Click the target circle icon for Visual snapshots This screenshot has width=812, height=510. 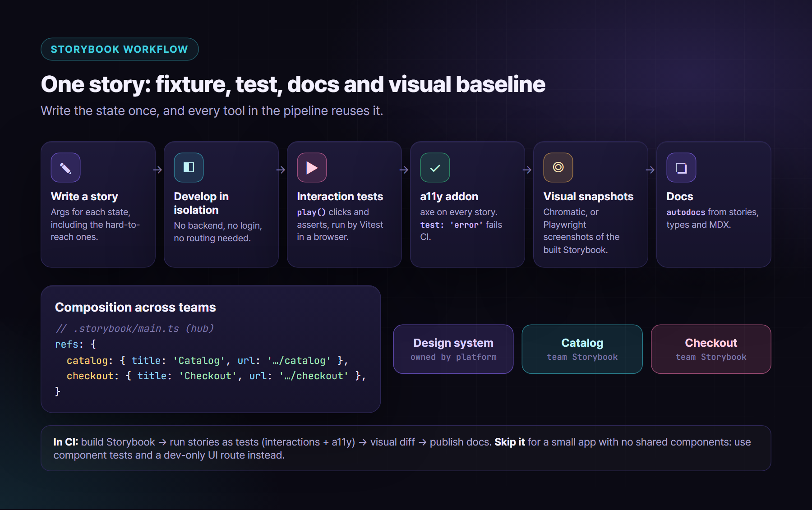pyautogui.click(x=558, y=168)
